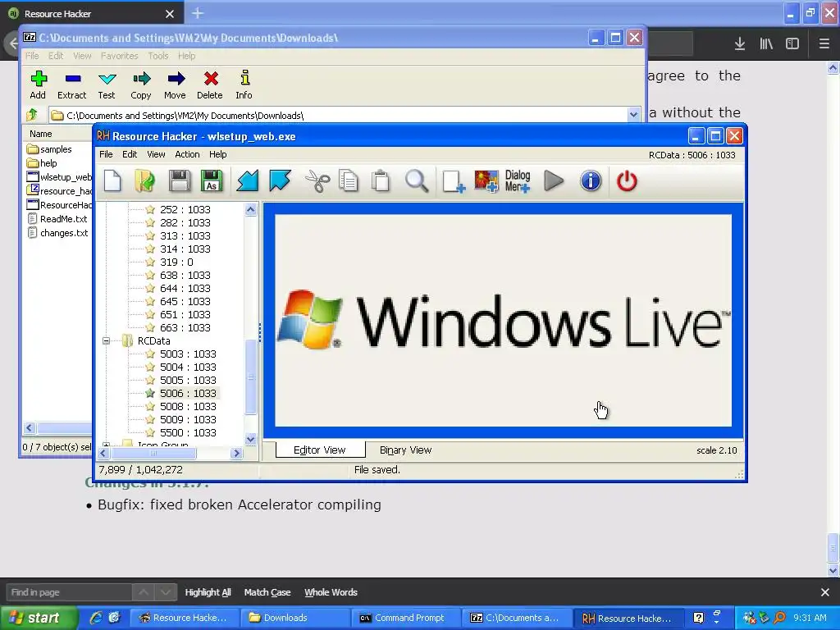840x630 pixels.
Task: Open the Edit menu in Resource Hacker
Action: (x=130, y=154)
